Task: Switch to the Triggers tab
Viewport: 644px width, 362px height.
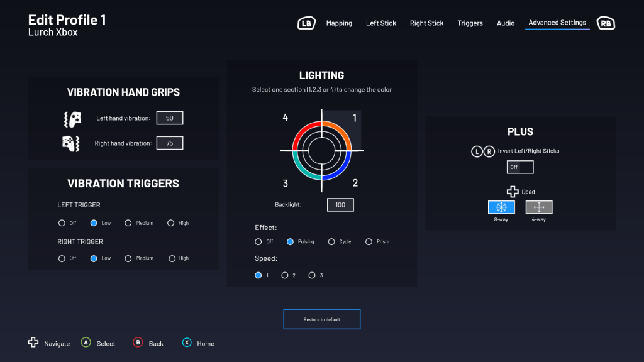Action: [470, 23]
